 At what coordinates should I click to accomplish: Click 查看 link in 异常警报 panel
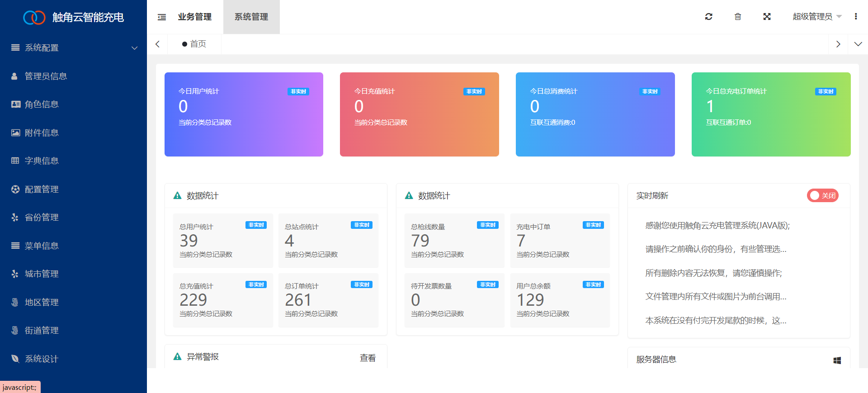pyautogui.click(x=368, y=358)
